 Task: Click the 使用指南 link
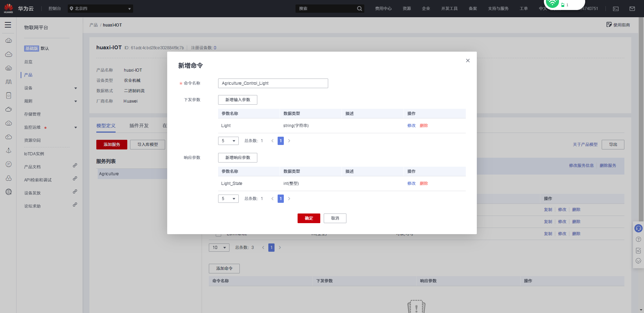pyautogui.click(x=622, y=25)
